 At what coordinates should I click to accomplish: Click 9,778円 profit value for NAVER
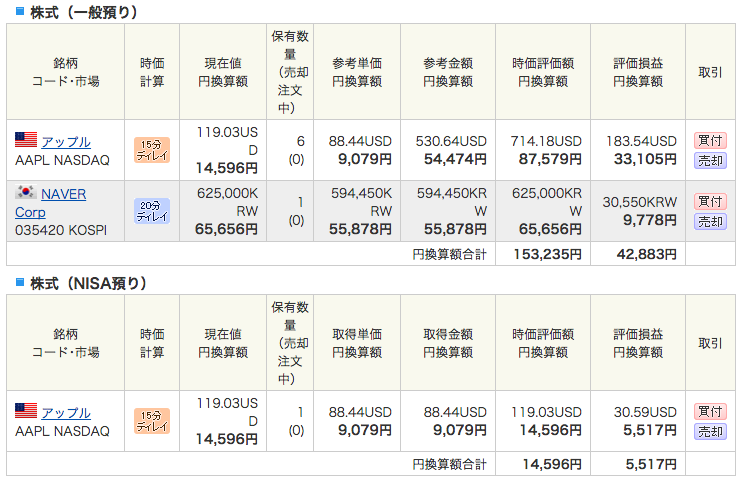650,220
